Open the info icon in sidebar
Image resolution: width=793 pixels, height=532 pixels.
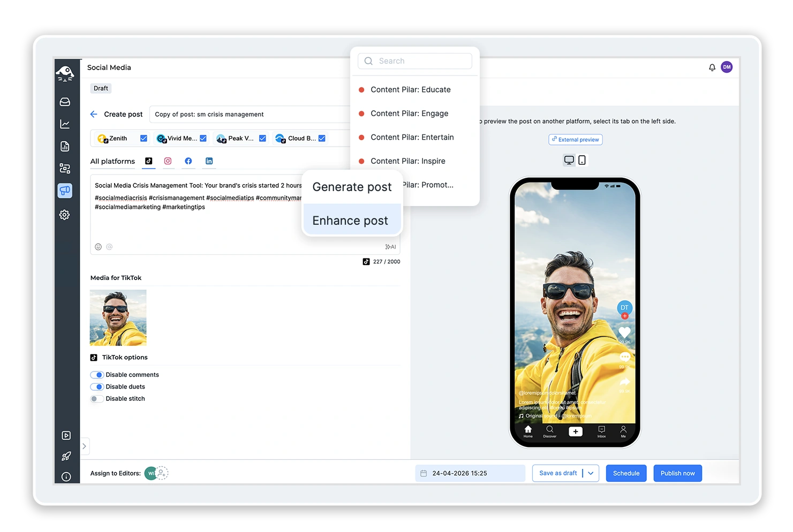click(x=66, y=476)
